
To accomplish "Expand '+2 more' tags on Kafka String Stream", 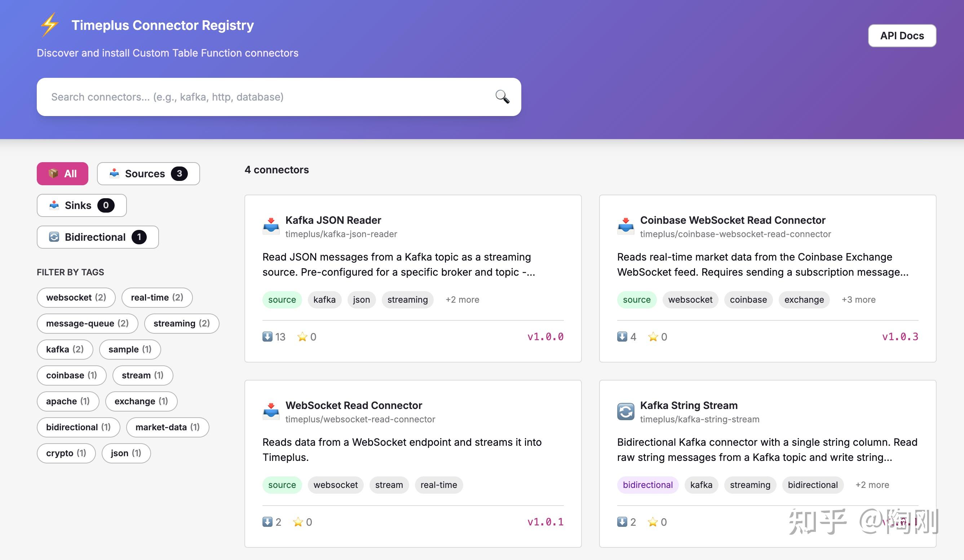I will point(872,485).
